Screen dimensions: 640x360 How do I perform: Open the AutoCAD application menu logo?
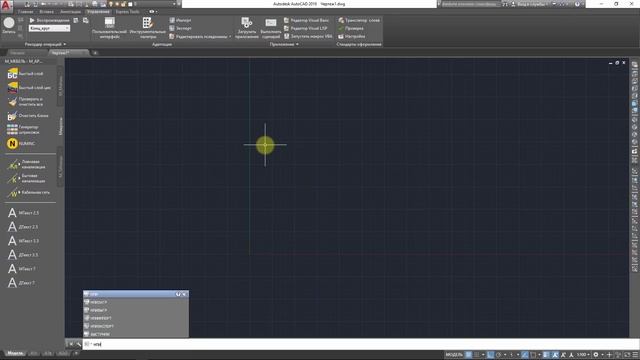(7, 5)
